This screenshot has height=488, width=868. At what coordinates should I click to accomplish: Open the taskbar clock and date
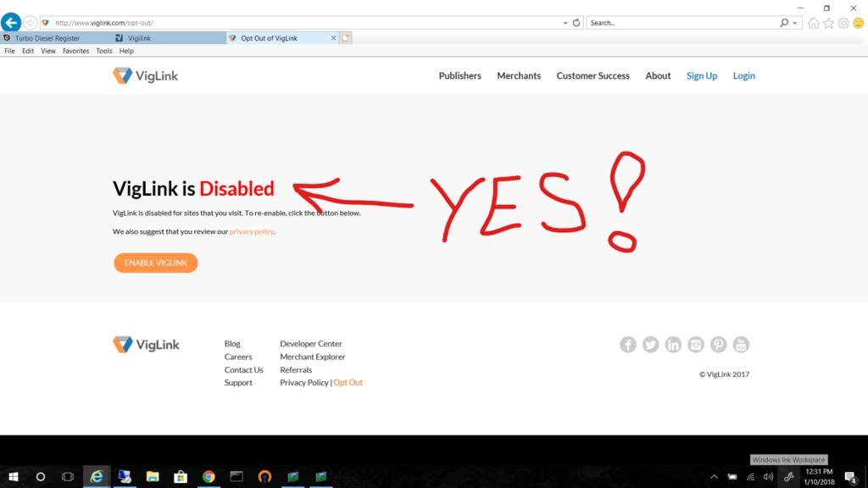(x=819, y=477)
